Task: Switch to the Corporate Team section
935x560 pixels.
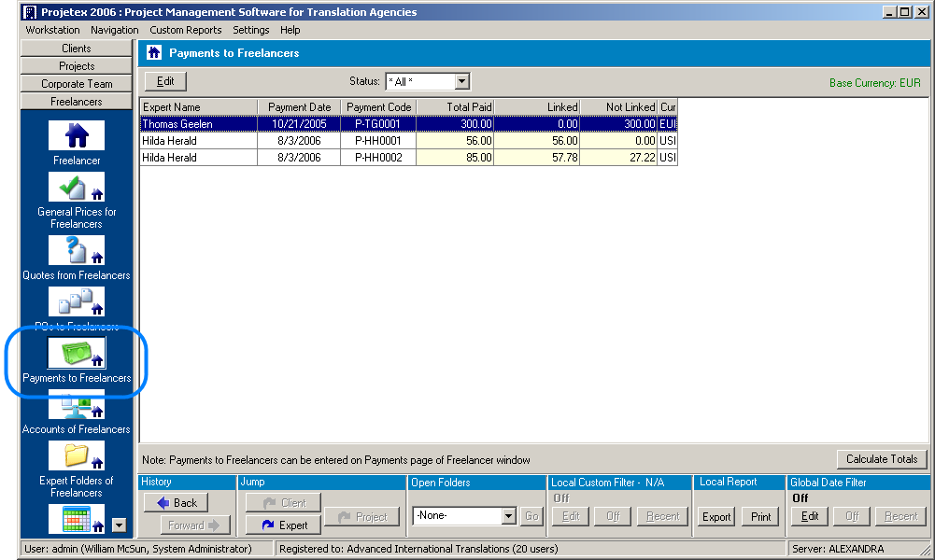Action: coord(77,84)
